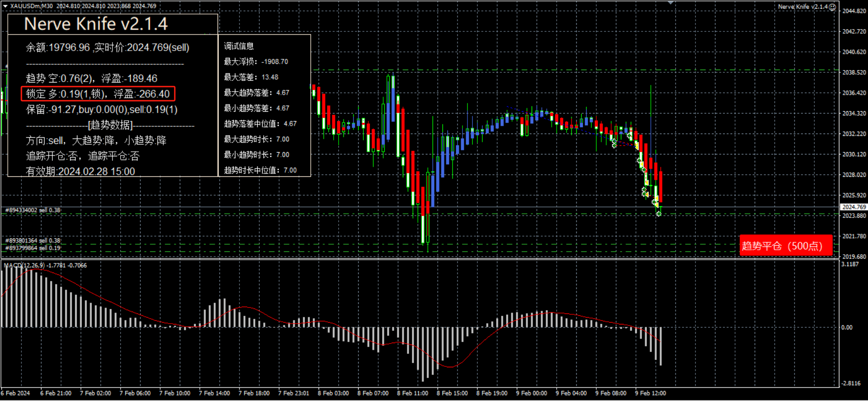Click order label #893799864 sell 0.19

coord(33,248)
